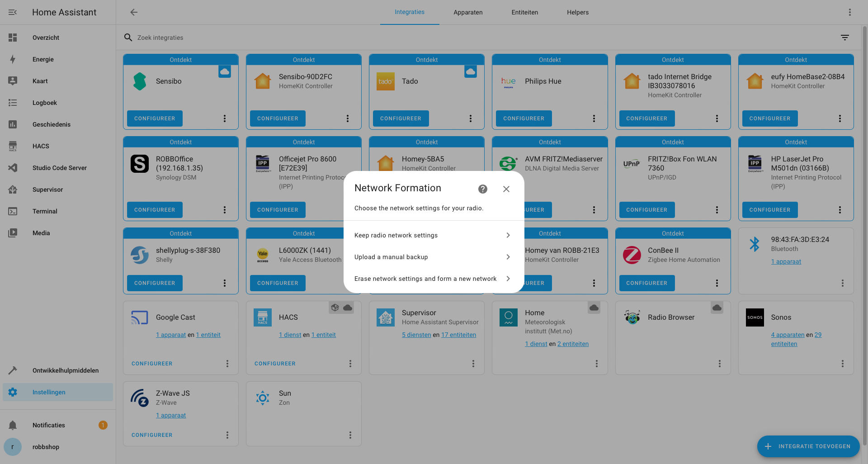Viewport: 868px width, 464px height.
Task: Switch to the Entiteiten tab
Action: 525,12
